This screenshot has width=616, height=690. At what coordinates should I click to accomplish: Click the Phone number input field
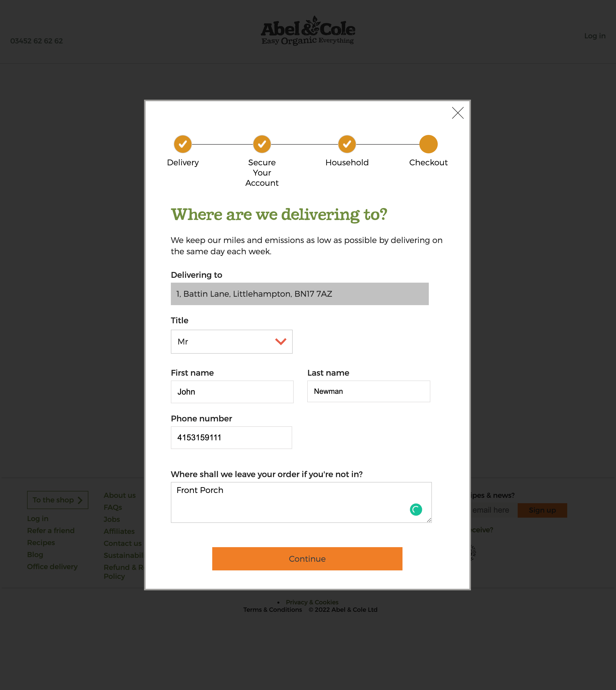[231, 437]
